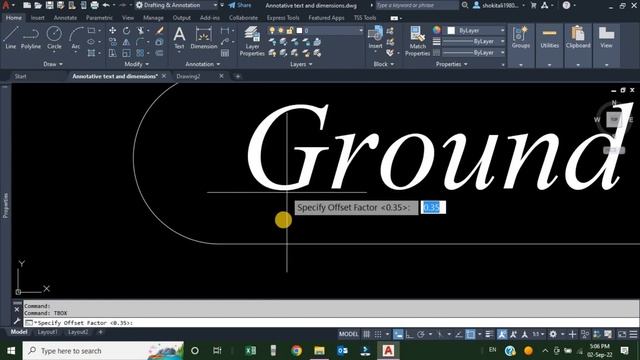Open file using the Open folder icon
Image resolution: width=640 pixels, height=360 pixels.
38,5
